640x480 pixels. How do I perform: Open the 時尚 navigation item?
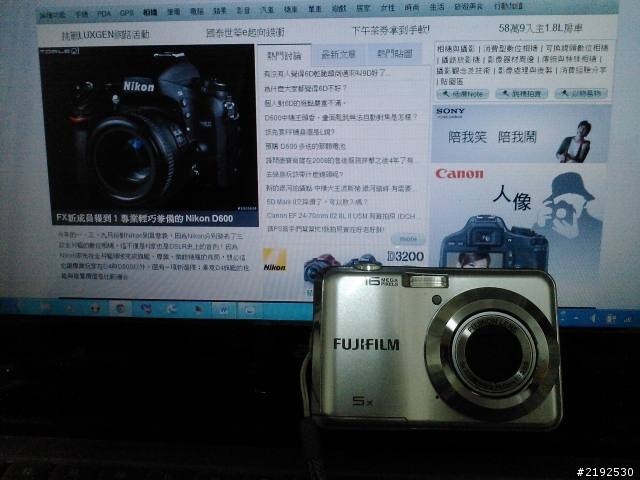click(x=412, y=8)
